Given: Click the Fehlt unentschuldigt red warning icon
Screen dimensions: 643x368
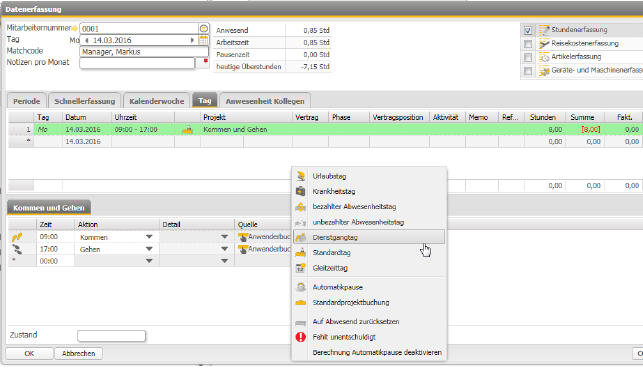Looking at the screenshot, I should pos(301,337).
